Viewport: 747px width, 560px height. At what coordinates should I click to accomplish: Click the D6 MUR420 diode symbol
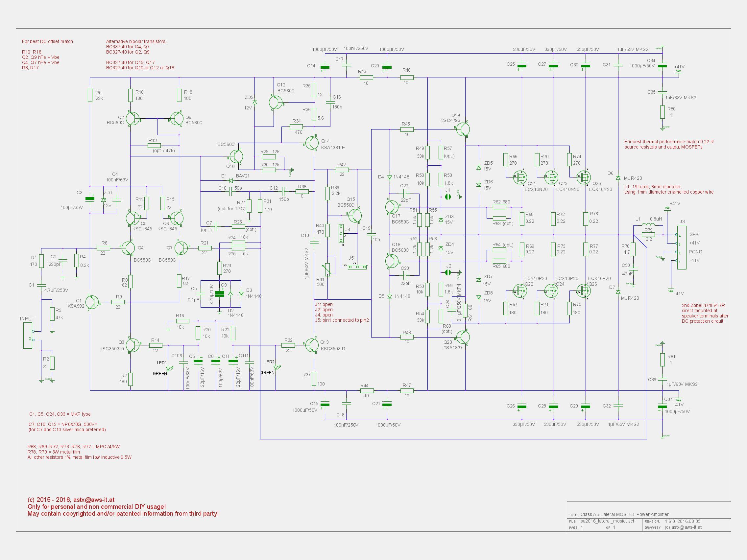pos(618,178)
